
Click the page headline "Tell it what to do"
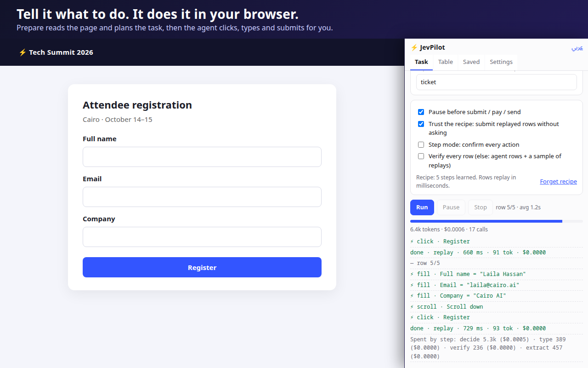point(158,14)
